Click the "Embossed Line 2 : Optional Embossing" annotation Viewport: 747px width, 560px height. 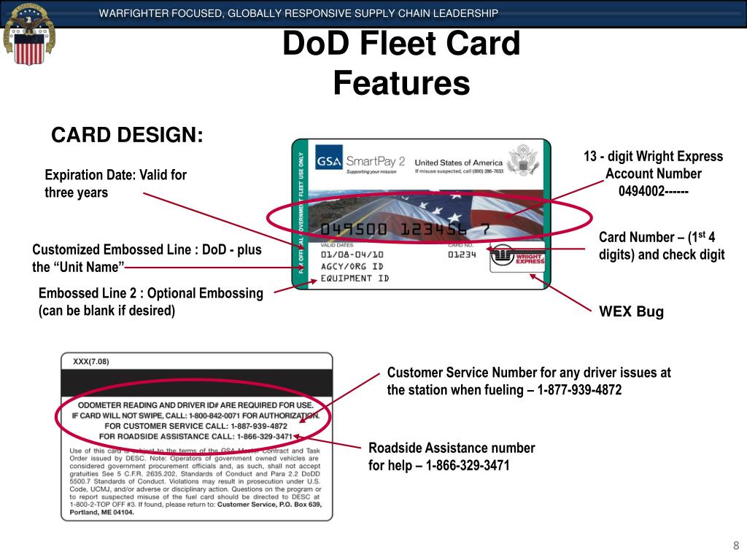click(x=150, y=301)
